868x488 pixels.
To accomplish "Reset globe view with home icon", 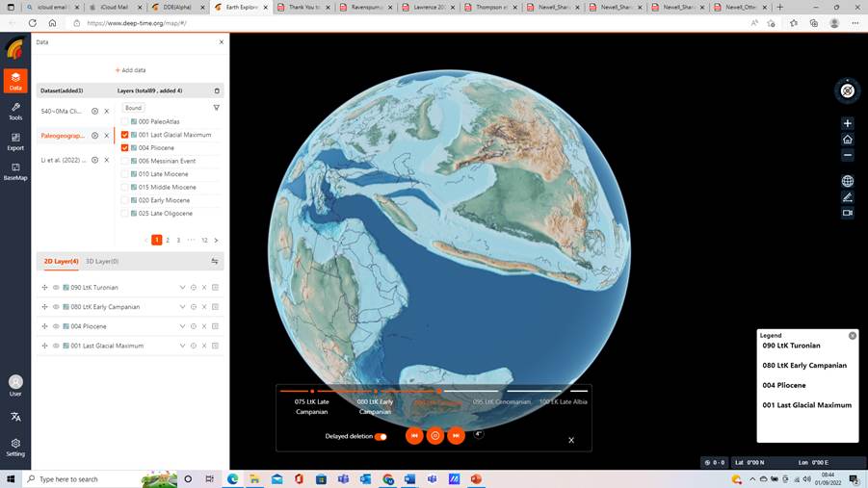I will tap(847, 139).
